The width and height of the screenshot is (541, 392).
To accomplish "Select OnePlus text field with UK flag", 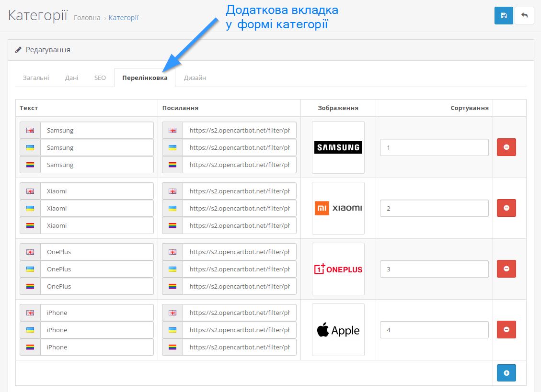I will (x=97, y=252).
